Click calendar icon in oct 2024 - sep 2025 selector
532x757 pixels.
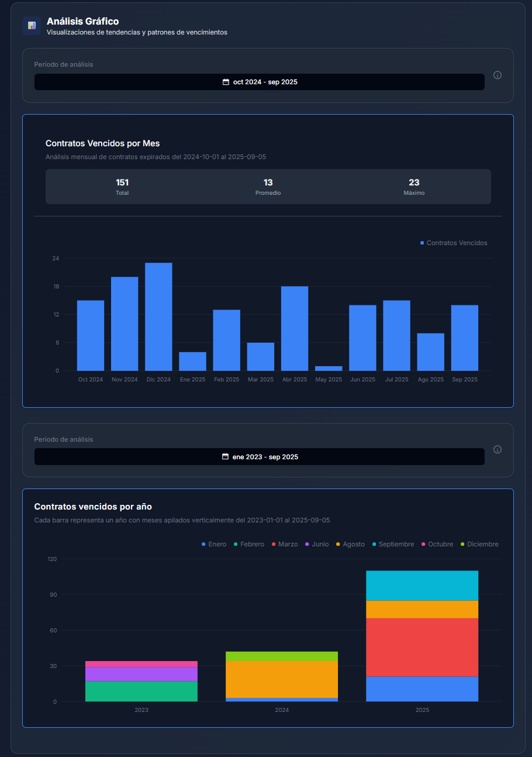pos(226,82)
